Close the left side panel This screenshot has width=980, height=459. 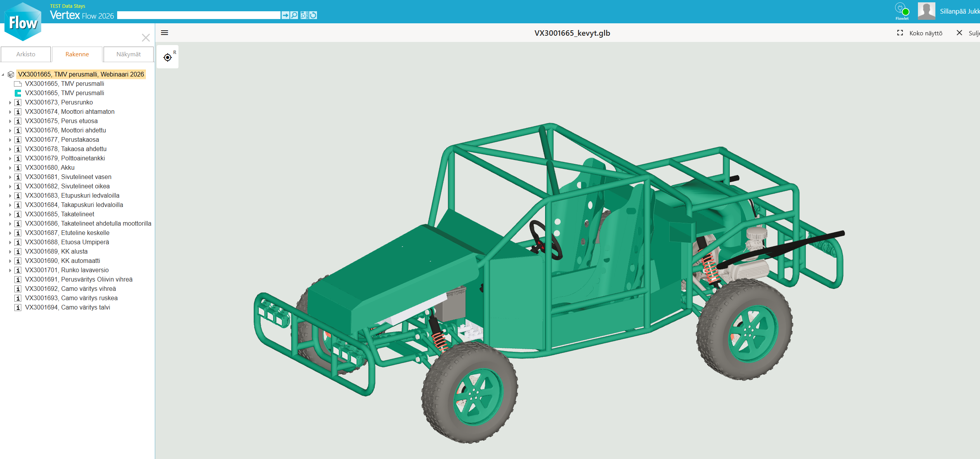(146, 38)
